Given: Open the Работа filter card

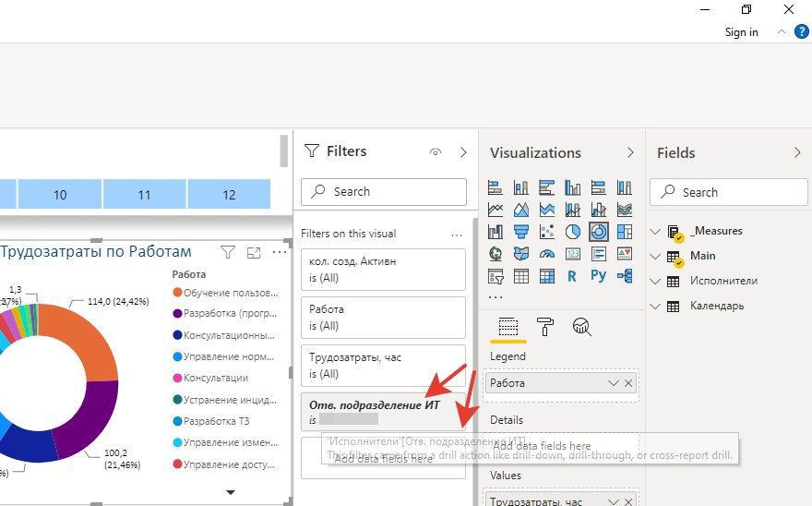Looking at the screenshot, I should pyautogui.click(x=383, y=318).
